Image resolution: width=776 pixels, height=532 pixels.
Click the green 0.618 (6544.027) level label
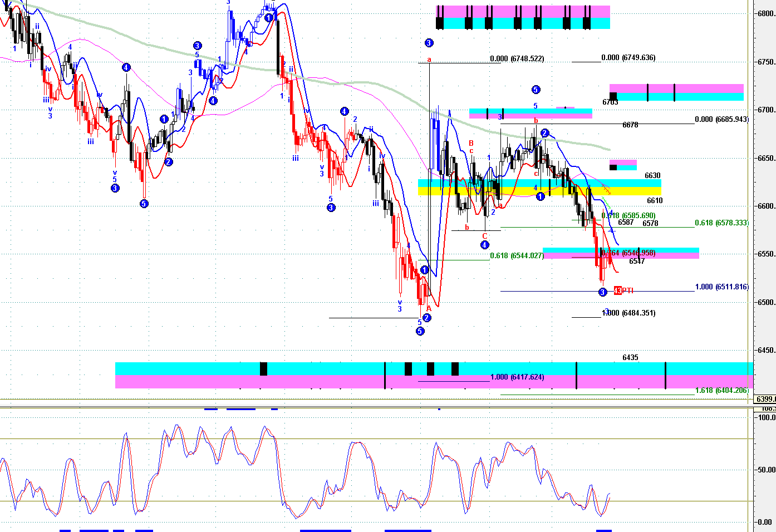pyautogui.click(x=517, y=255)
